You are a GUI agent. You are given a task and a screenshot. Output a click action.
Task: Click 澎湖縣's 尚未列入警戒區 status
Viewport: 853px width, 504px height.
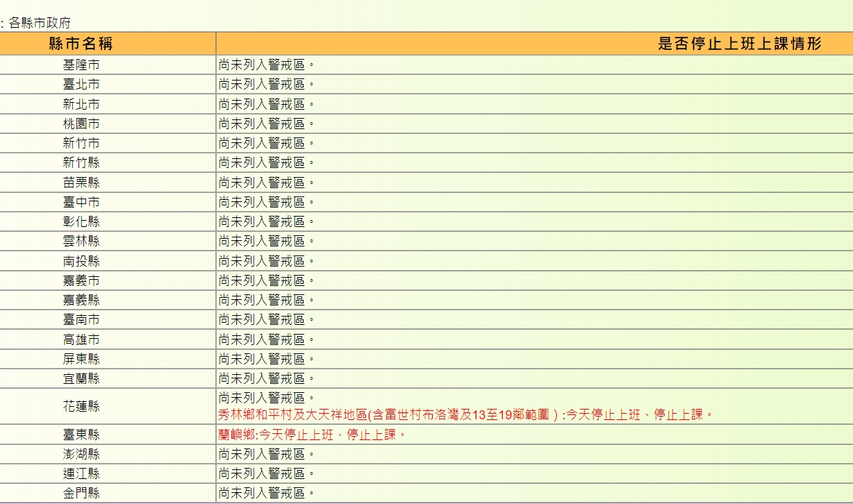click(x=267, y=454)
